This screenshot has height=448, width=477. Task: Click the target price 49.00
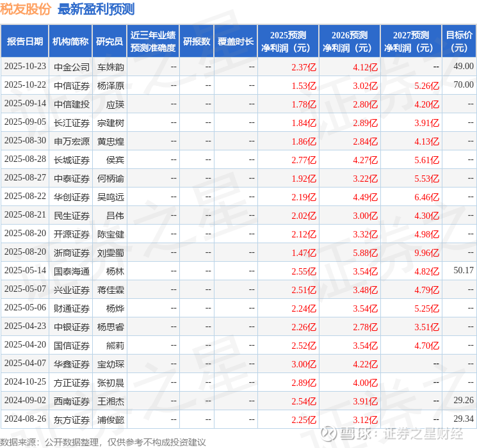tap(464, 67)
